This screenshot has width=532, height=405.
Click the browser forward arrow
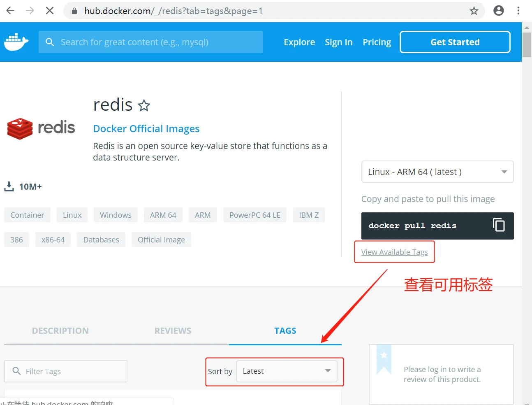[30, 11]
